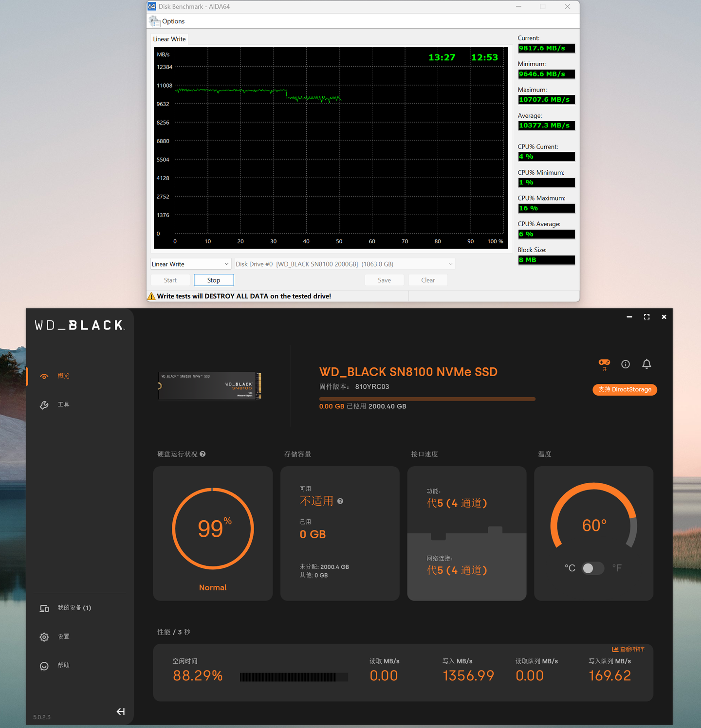Click the WD_BLACK SN8100 NVMe SSD title

[x=408, y=372]
